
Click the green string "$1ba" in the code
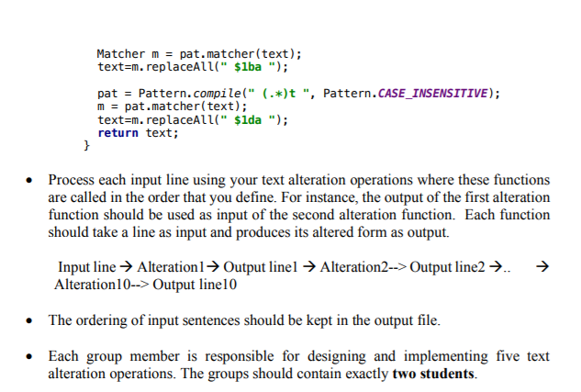[x=248, y=67]
